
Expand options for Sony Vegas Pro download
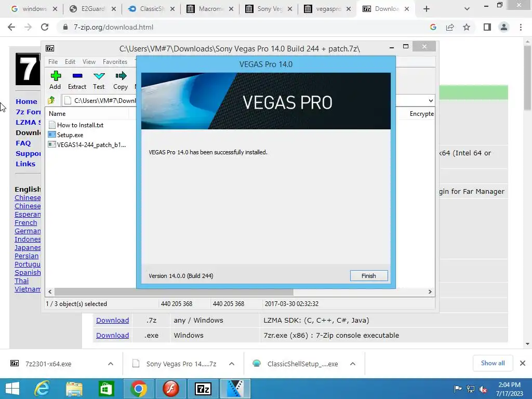pos(232,364)
